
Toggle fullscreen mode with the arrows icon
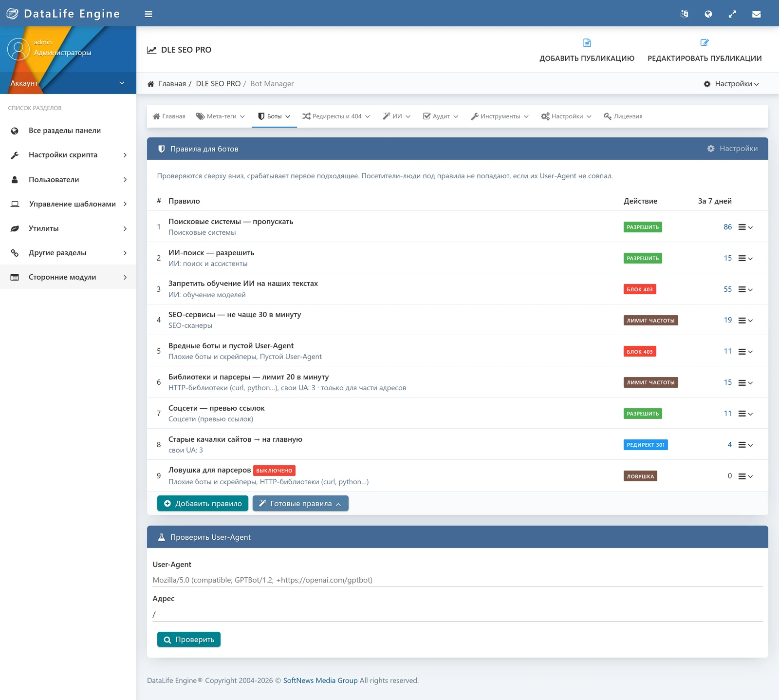[x=732, y=14]
